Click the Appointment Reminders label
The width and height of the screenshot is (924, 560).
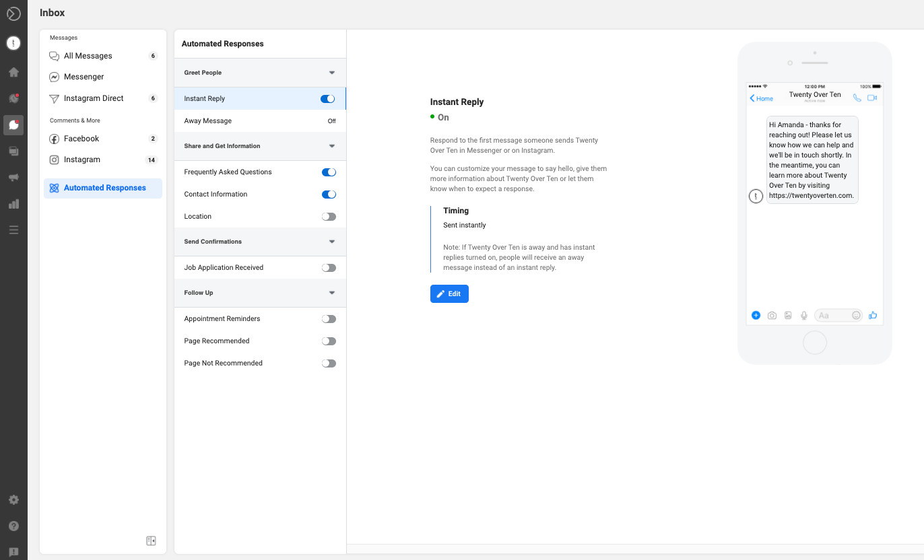click(x=222, y=319)
